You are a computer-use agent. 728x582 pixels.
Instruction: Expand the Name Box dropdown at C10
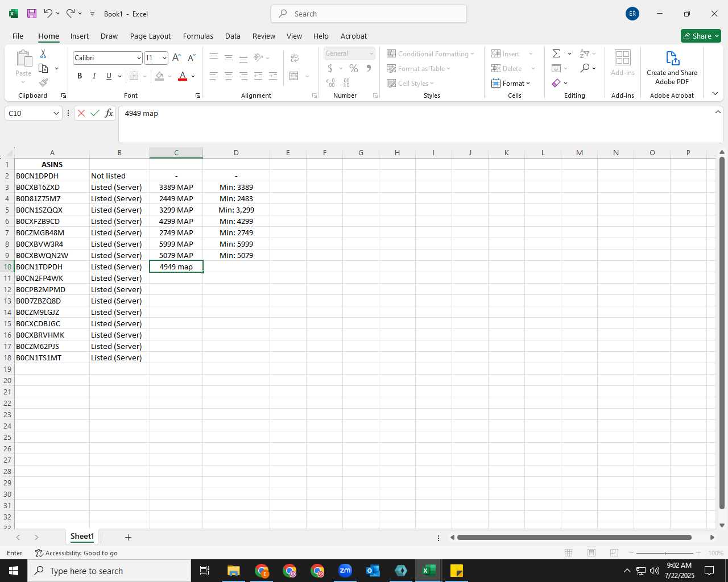tap(56, 113)
